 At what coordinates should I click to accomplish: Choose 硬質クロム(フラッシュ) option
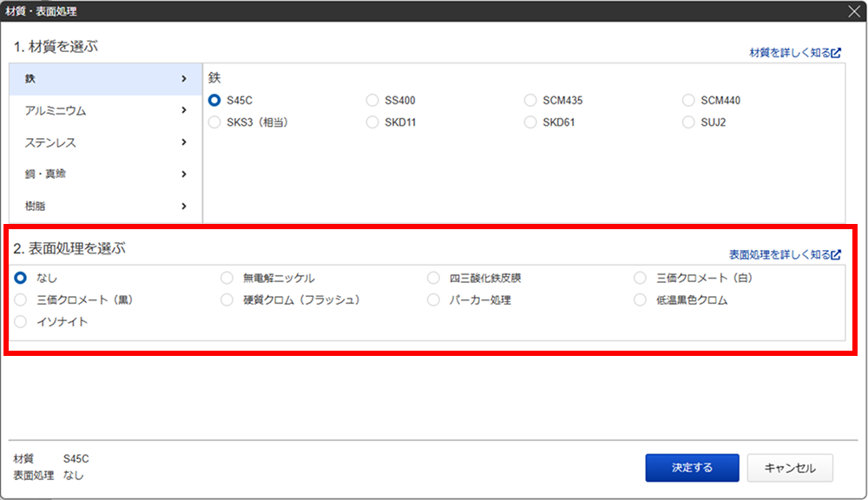point(227,299)
